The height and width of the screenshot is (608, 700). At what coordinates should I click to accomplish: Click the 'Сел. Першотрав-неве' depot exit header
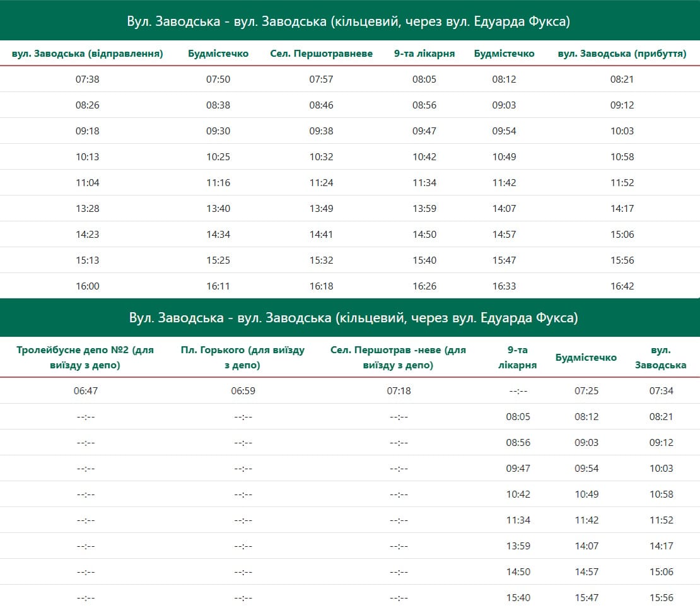click(398, 357)
